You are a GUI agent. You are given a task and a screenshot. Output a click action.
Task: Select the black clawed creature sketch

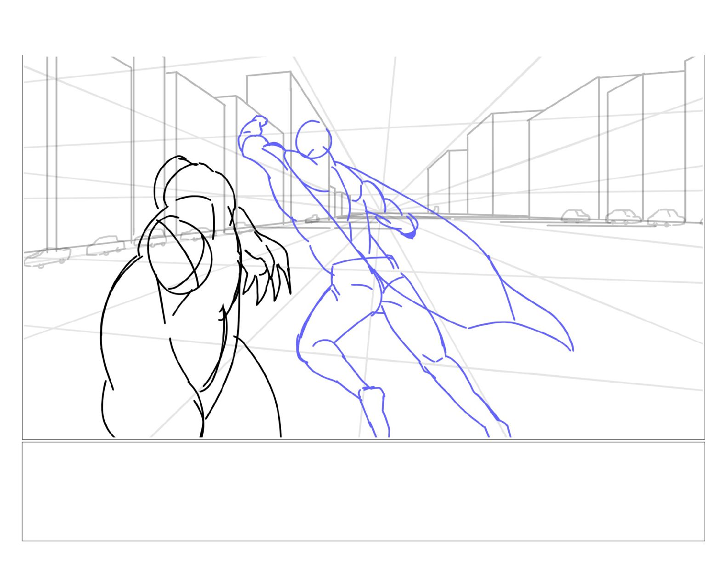point(195,297)
